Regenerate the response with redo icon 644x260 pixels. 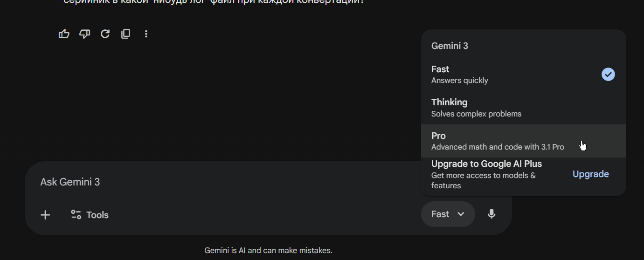105,34
